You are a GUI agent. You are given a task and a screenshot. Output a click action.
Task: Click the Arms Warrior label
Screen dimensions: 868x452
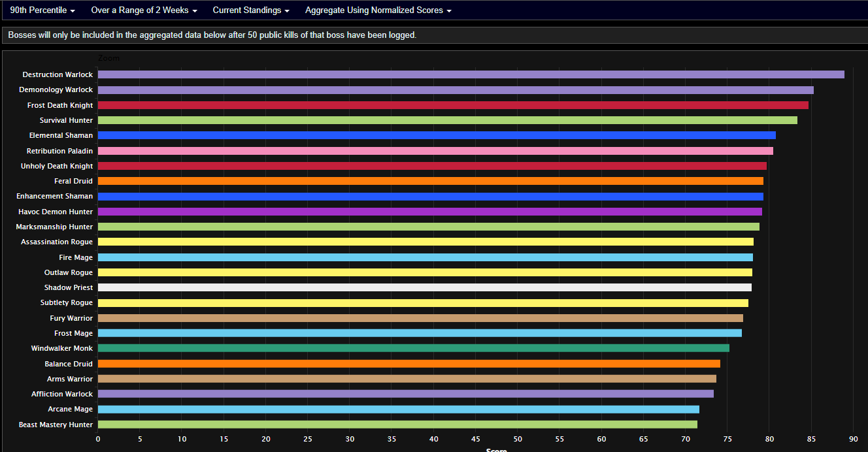pos(70,379)
